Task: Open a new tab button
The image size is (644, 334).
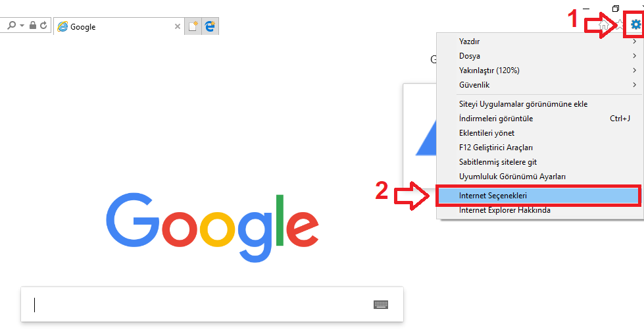Action: 193,26
